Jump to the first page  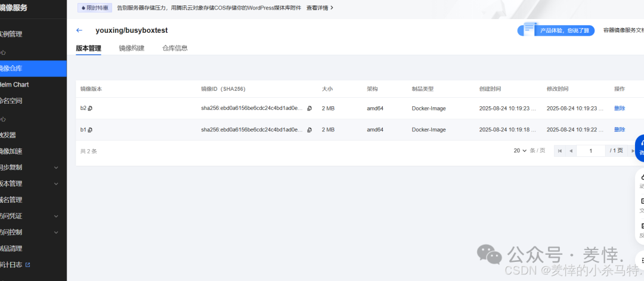[559, 151]
